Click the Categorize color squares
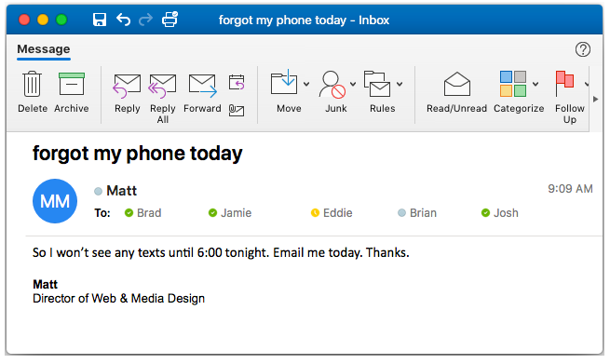The width and height of the screenshot is (610, 364). [x=513, y=83]
